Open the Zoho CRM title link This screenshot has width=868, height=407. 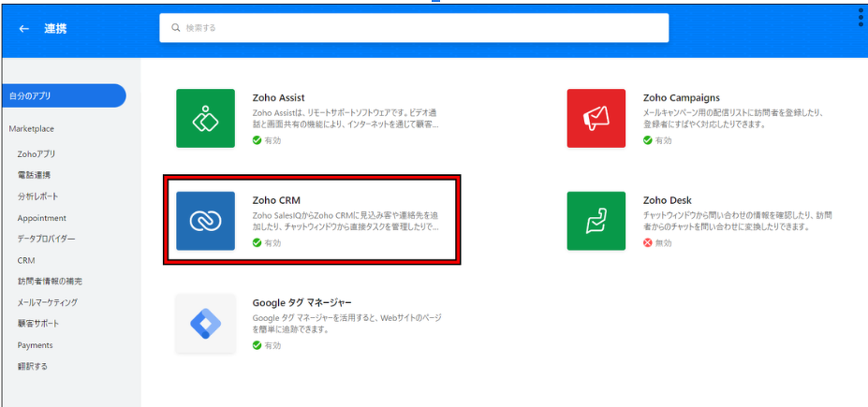[276, 200]
